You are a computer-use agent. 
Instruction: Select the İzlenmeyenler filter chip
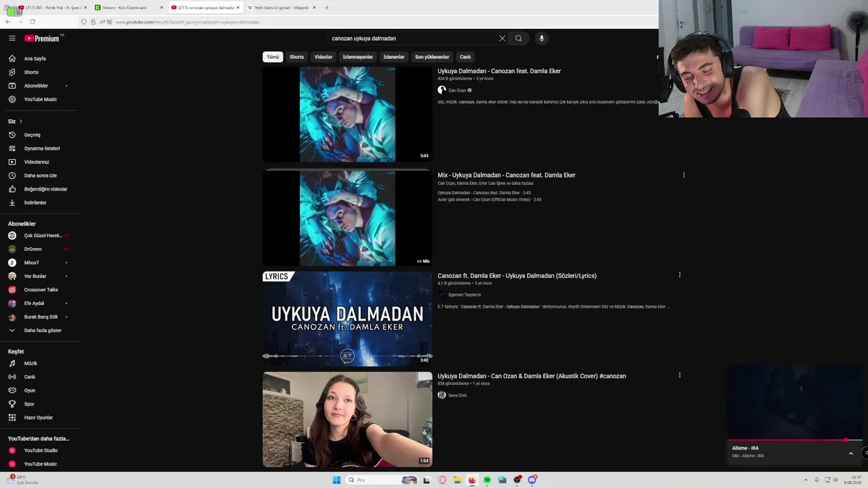pos(358,57)
